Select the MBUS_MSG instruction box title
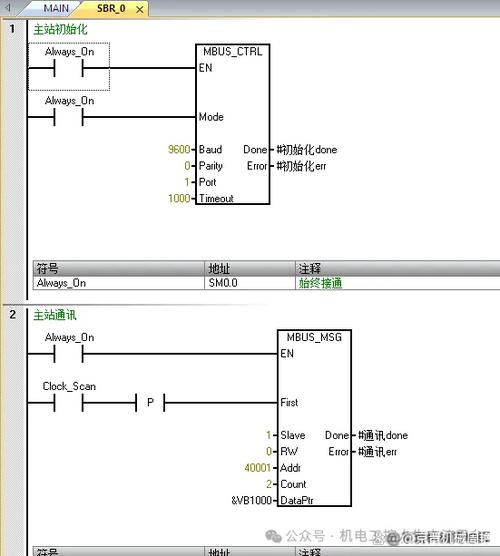Image resolution: width=500 pixels, height=556 pixels. pyautogui.click(x=314, y=337)
